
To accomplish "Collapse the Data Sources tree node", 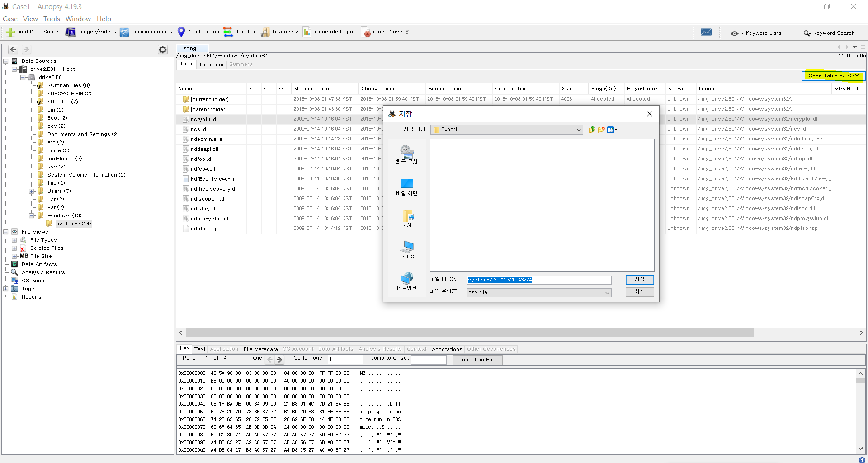I will point(6,61).
